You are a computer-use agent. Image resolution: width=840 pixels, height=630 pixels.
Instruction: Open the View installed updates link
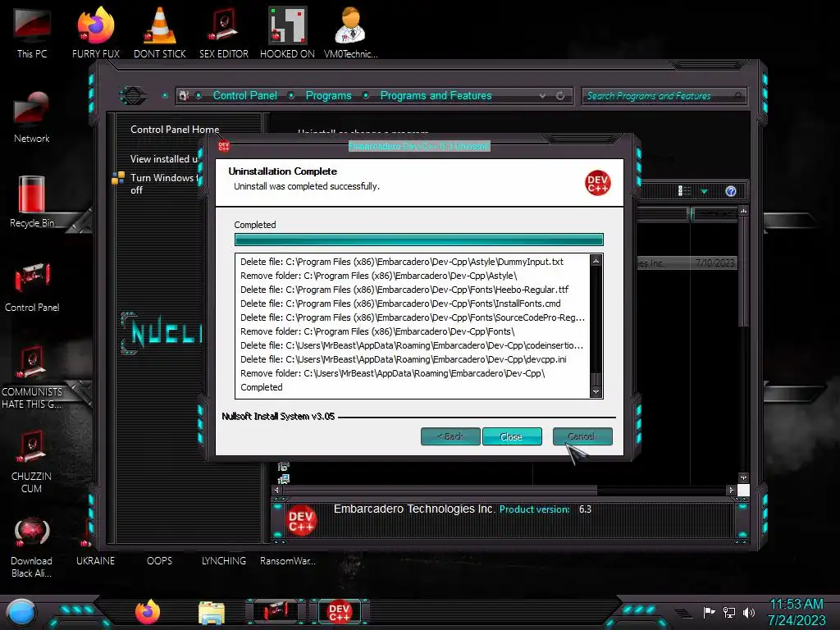point(164,159)
